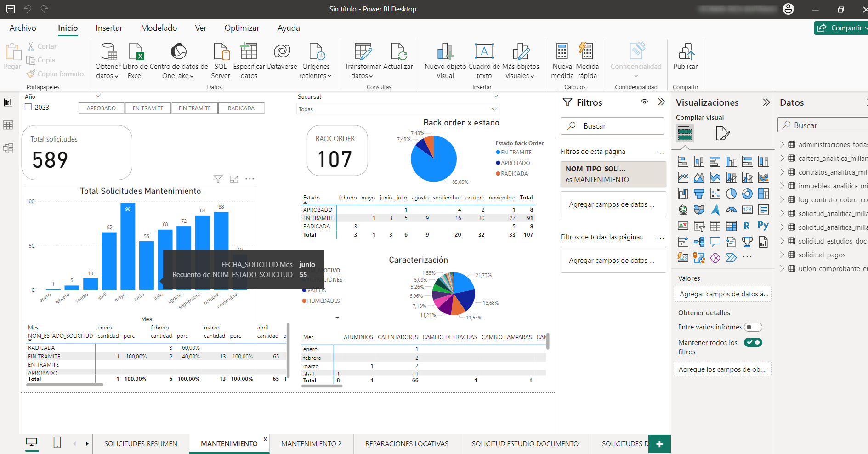Click Transformar datos in the ribbon
The height and width of the screenshot is (454, 868).
pos(363,61)
